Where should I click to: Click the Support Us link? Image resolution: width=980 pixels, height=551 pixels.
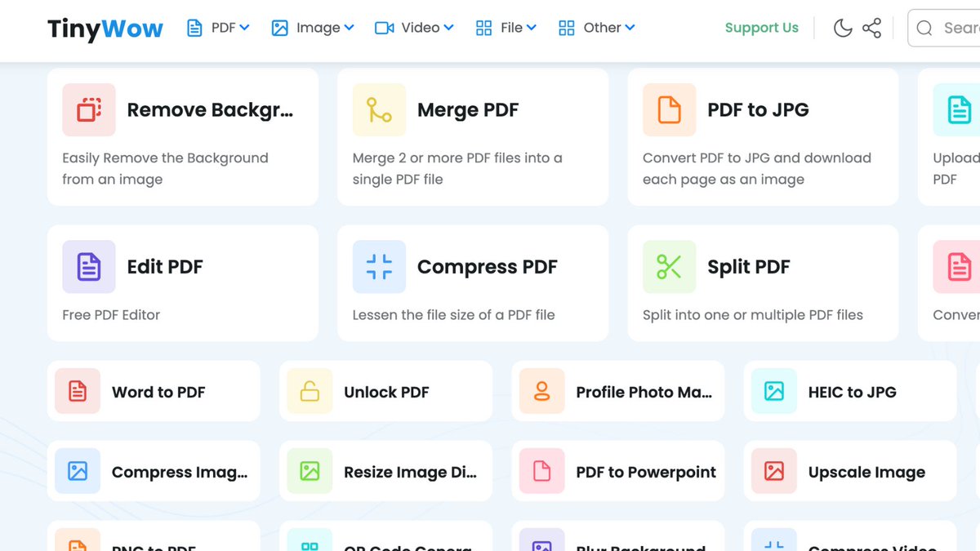(762, 28)
